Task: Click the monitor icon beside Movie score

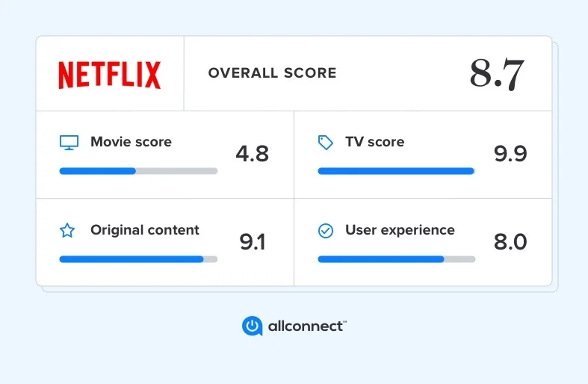Action: (x=69, y=143)
